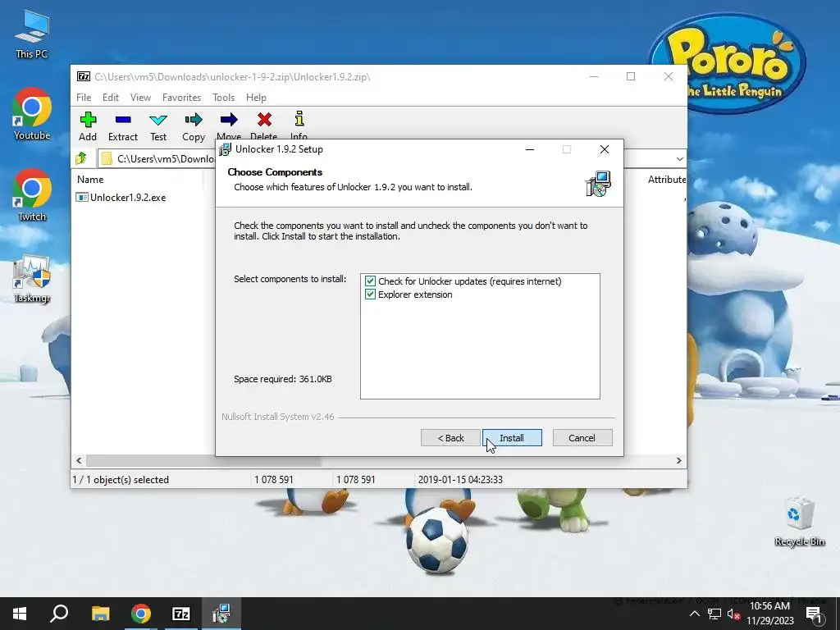Screen dimensions: 840x630
Task: Open the Twitch Chrome desktop shortcut
Action: tap(32, 195)
